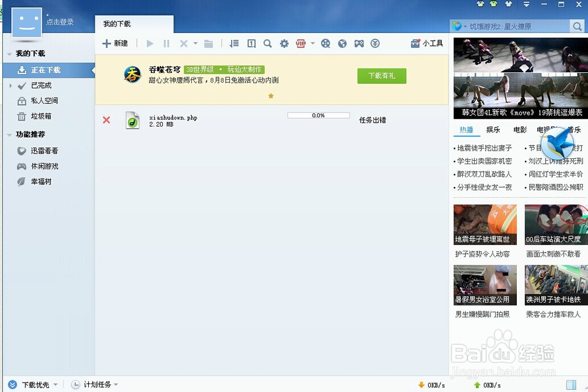The image size is (588, 392).
Task: Click the open folder icon in toolbar
Action: click(209, 43)
